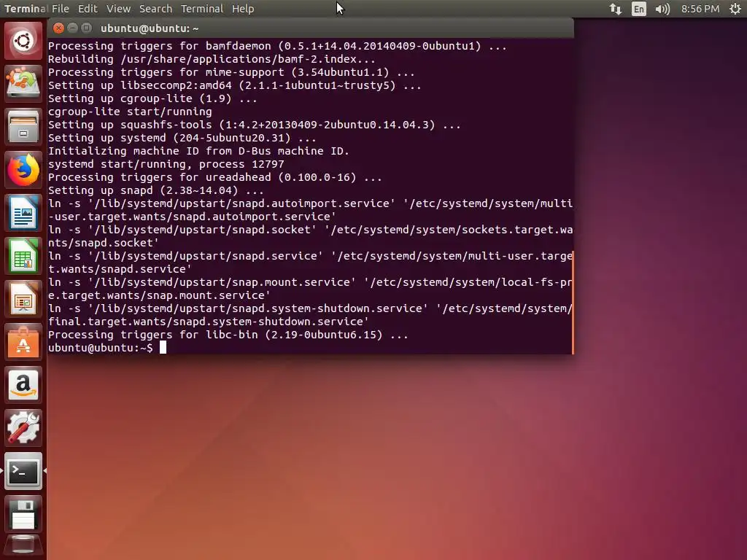Click the terminal title bar text
The width and height of the screenshot is (747, 560).
tap(150, 28)
